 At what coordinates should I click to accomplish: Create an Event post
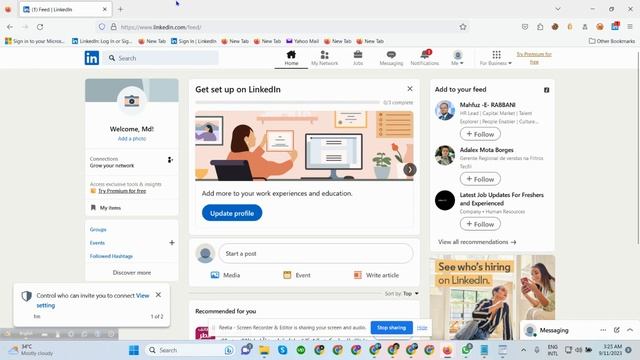297,275
